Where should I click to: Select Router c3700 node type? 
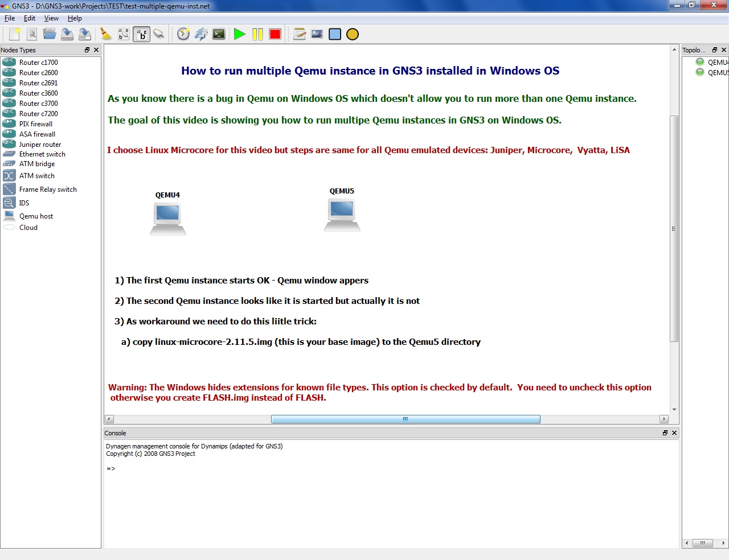coord(39,104)
